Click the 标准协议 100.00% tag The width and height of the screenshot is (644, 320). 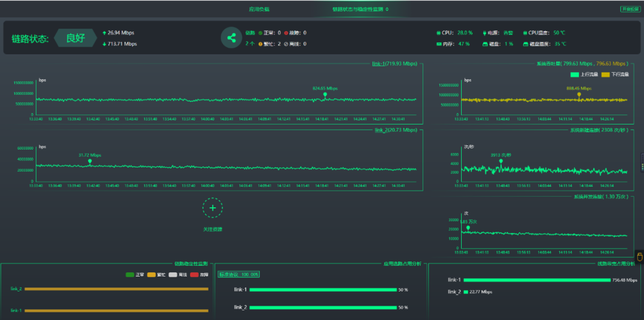pos(239,275)
